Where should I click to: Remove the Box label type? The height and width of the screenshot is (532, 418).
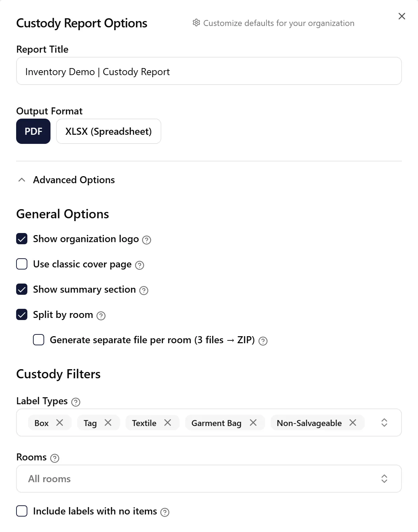[x=60, y=423]
